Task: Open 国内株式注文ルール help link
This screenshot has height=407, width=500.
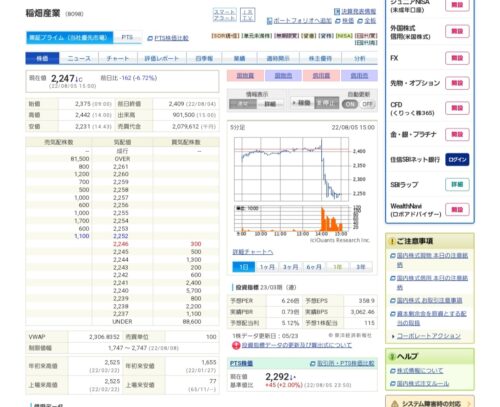Action: [x=423, y=384]
